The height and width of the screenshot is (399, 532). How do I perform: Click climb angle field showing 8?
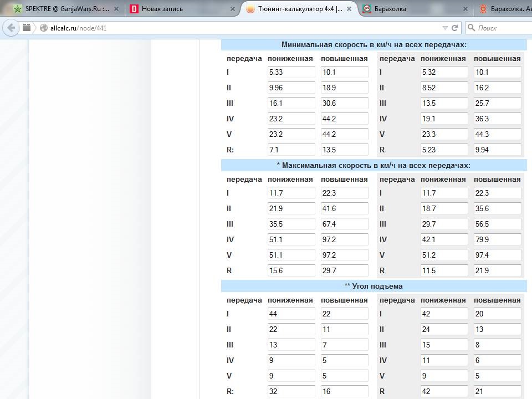pos(498,345)
